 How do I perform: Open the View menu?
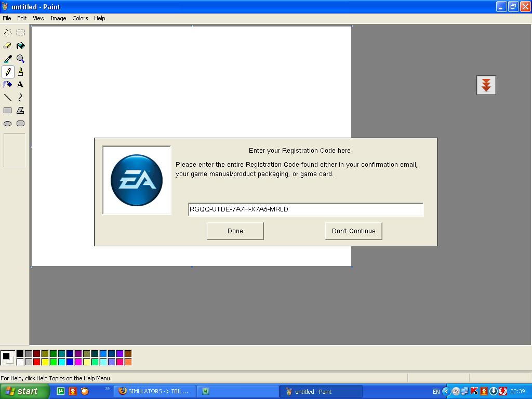38,18
